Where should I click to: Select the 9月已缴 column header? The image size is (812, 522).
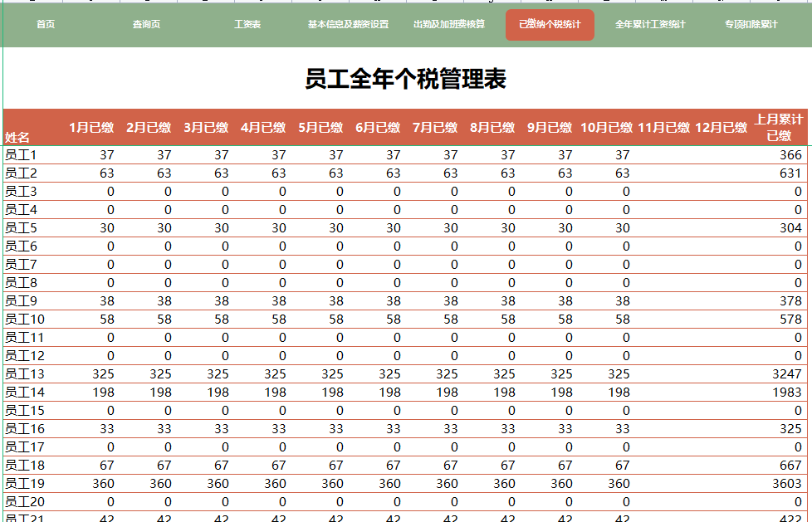click(550, 128)
